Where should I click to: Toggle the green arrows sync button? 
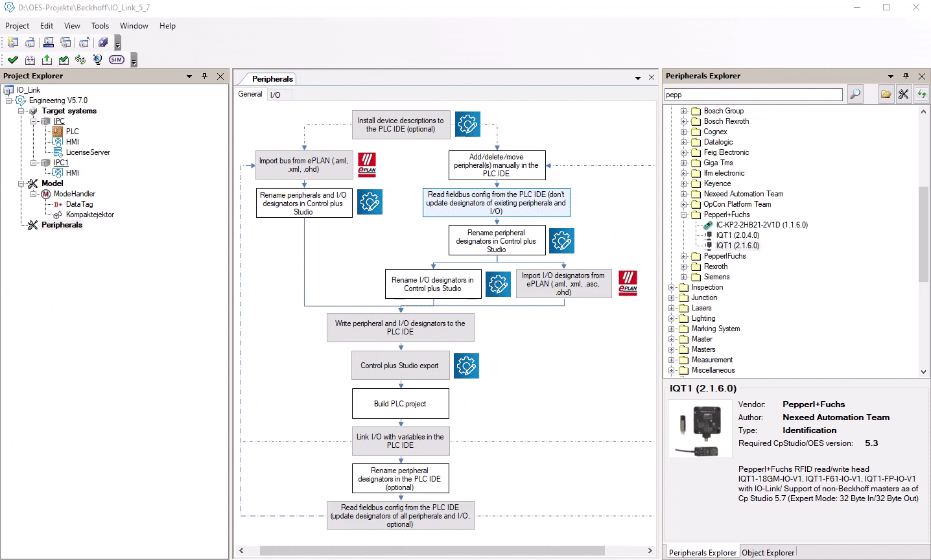click(921, 95)
